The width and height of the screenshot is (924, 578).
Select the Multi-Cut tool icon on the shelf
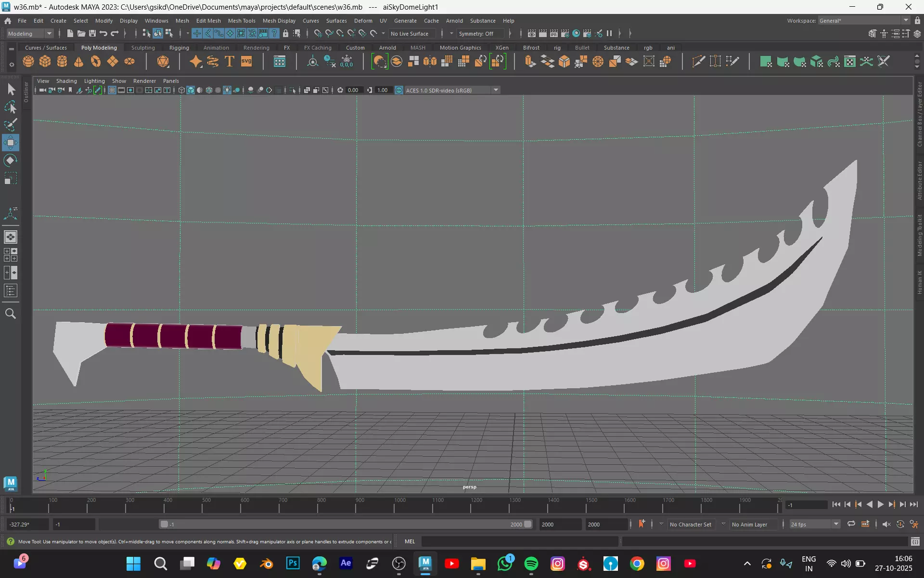point(698,62)
